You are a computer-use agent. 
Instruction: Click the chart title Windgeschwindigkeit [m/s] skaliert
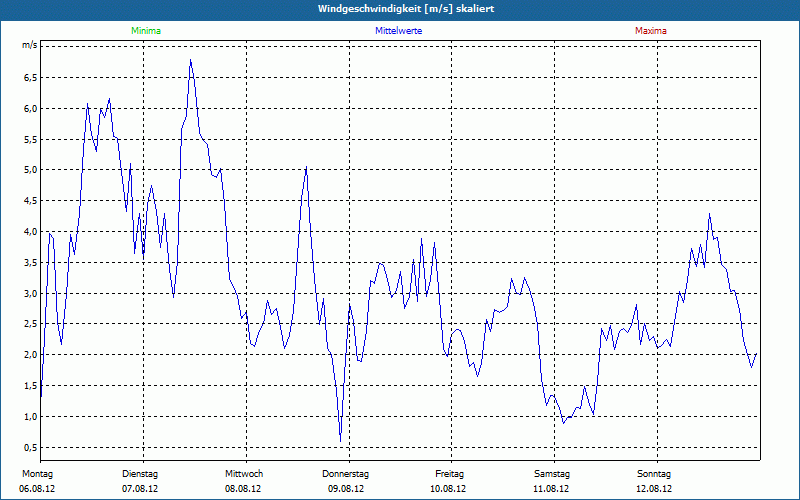click(x=406, y=9)
